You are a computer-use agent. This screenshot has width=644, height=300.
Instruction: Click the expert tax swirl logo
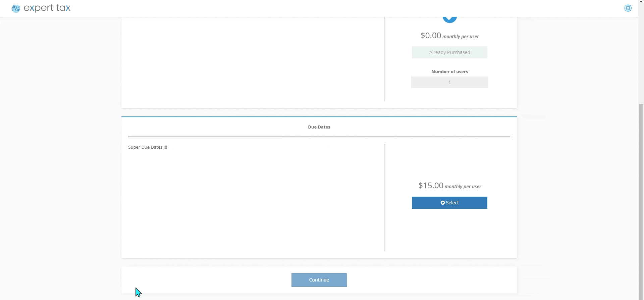pos(16,8)
